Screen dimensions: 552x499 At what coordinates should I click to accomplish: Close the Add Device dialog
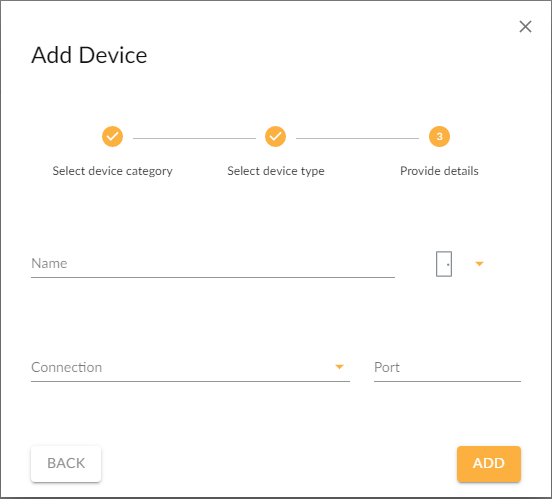pyautogui.click(x=525, y=26)
